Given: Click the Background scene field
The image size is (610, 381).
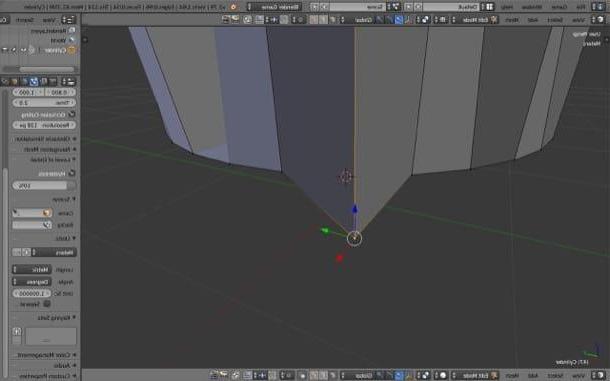Looking at the screenshot, I should (32, 225).
